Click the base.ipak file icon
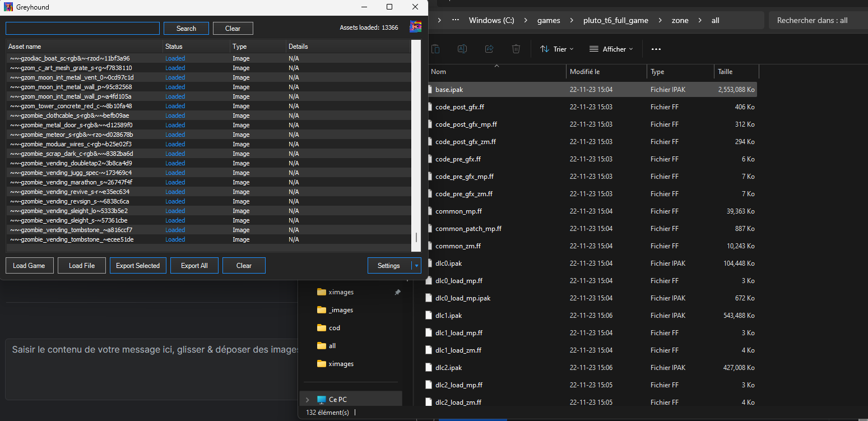 [430, 89]
